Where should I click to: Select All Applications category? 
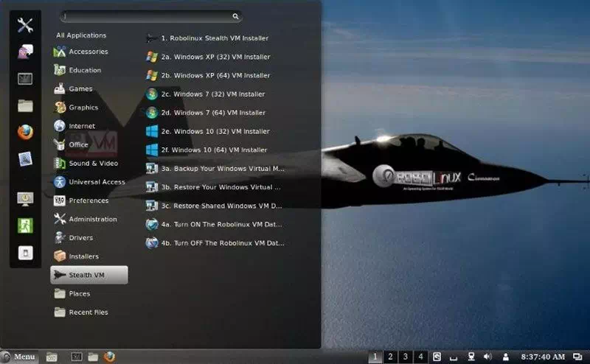pos(81,35)
